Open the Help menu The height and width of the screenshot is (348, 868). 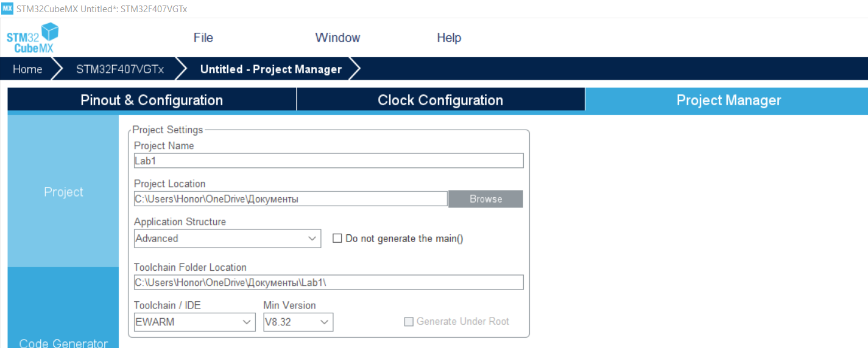point(449,38)
